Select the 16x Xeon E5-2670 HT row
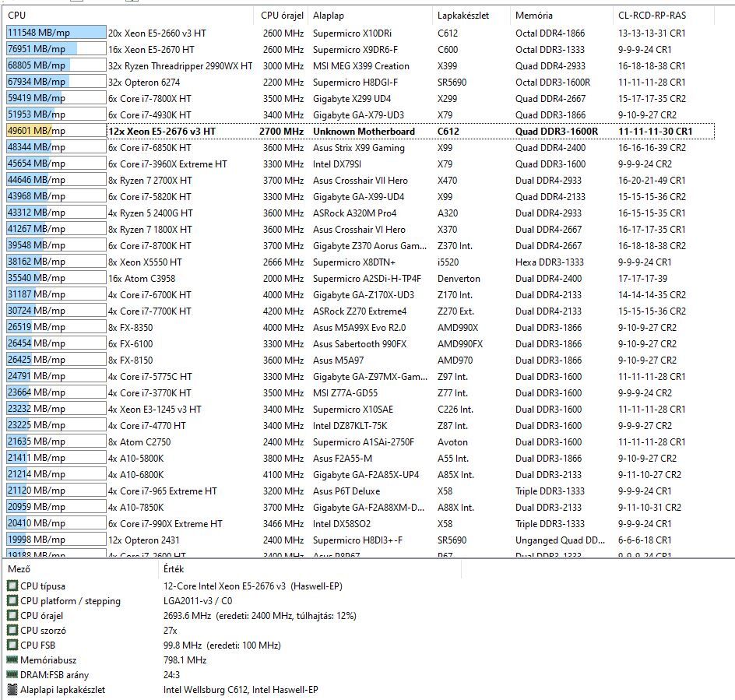This screenshot has width=735, height=700. point(360,49)
